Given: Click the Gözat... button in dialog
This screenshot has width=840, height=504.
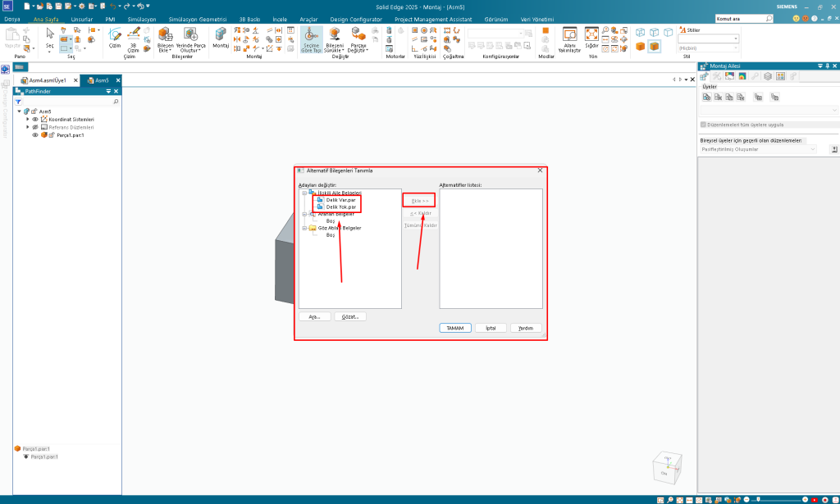Looking at the screenshot, I should tap(350, 316).
